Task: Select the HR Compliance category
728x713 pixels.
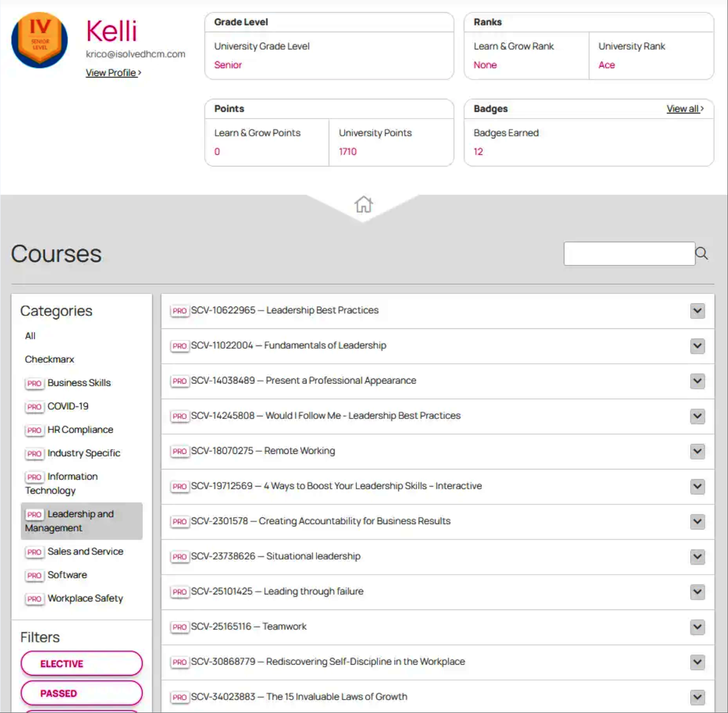Action: tap(80, 429)
